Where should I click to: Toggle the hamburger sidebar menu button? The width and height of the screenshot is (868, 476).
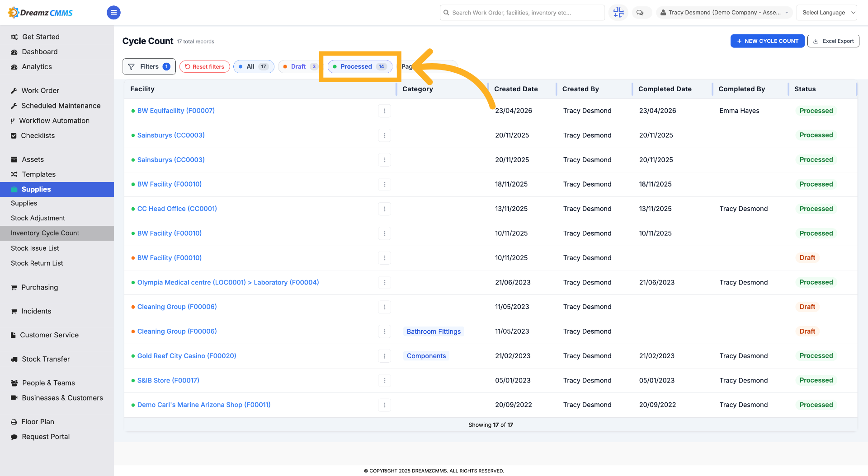tap(113, 13)
